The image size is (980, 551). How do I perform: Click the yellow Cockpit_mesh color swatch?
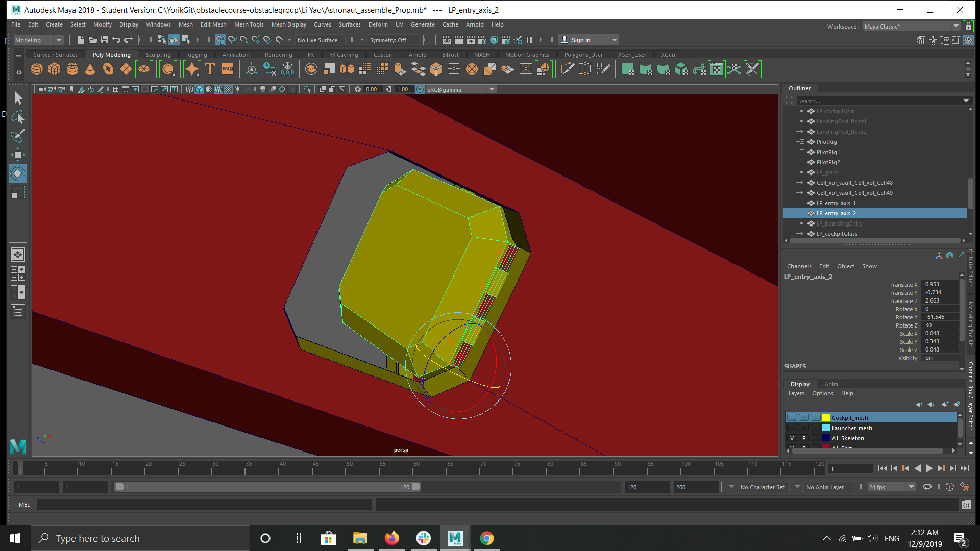click(826, 418)
